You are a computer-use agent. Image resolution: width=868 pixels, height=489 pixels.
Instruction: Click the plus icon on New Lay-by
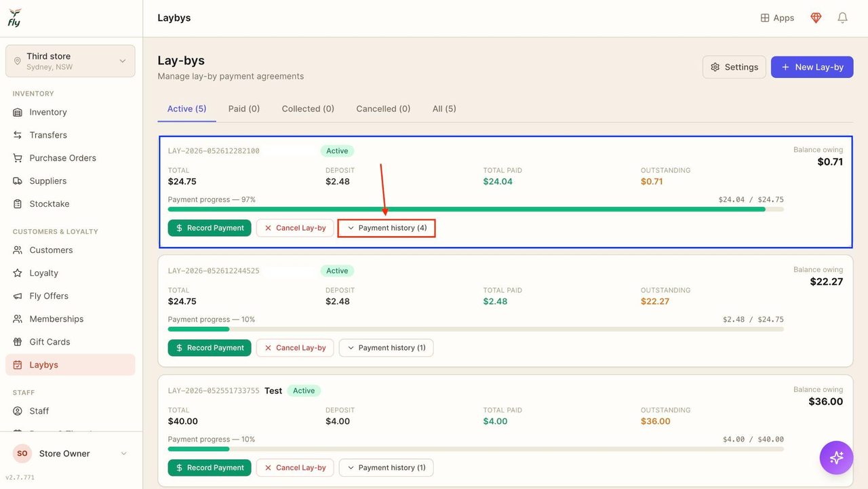click(785, 67)
